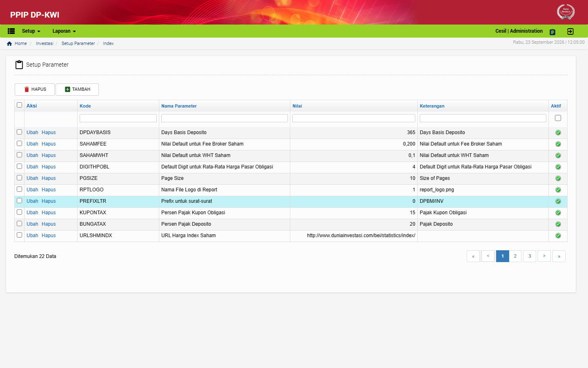This screenshot has width=588, height=368.
Task: Click Hapus for RPTLOGO row
Action: (49, 190)
